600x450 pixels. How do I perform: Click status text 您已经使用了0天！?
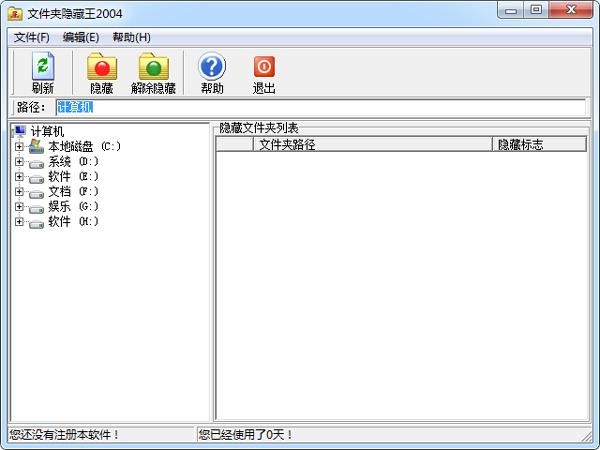(246, 435)
